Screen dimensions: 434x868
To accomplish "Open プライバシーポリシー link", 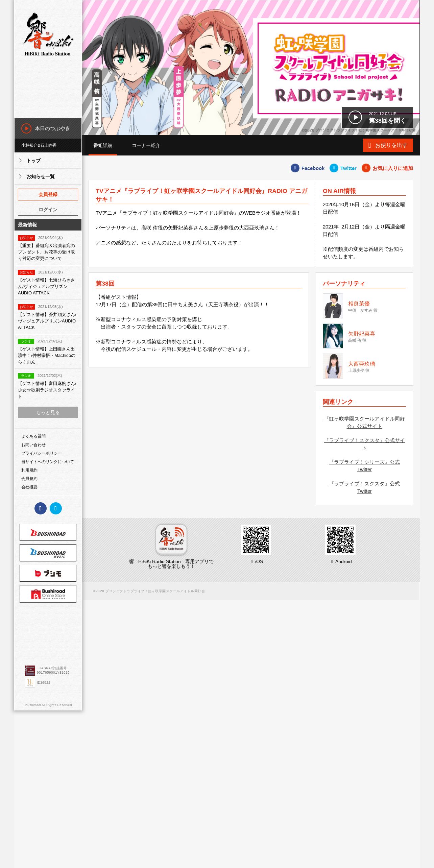I will pyautogui.click(x=42, y=453).
